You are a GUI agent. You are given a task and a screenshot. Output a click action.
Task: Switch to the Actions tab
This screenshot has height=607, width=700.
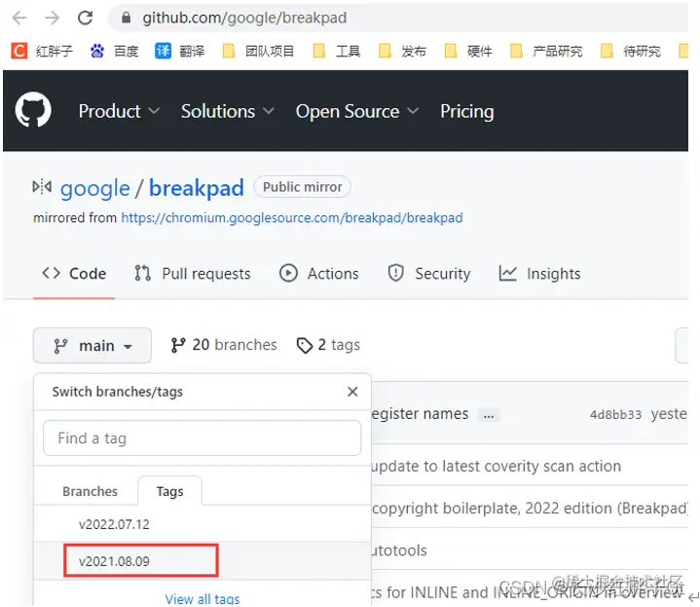(318, 274)
